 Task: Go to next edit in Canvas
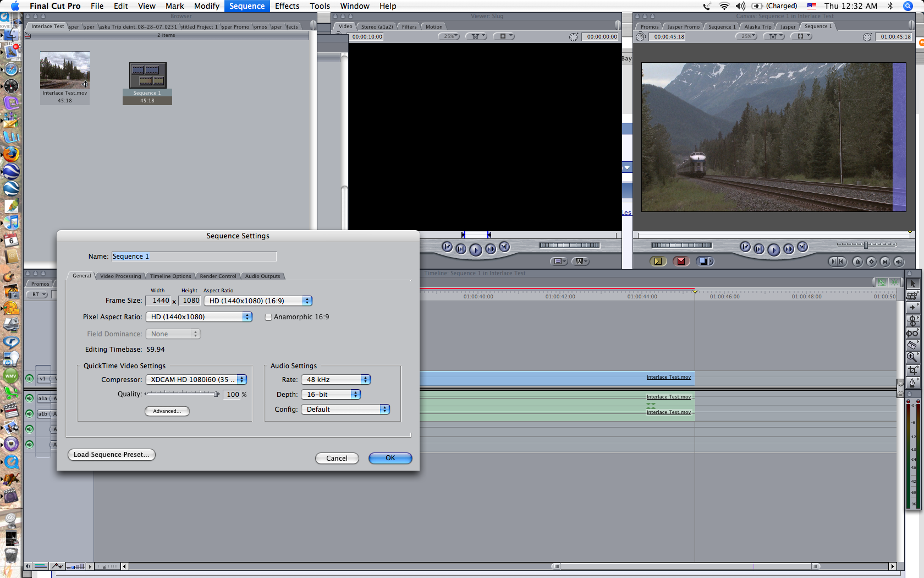pos(802,247)
